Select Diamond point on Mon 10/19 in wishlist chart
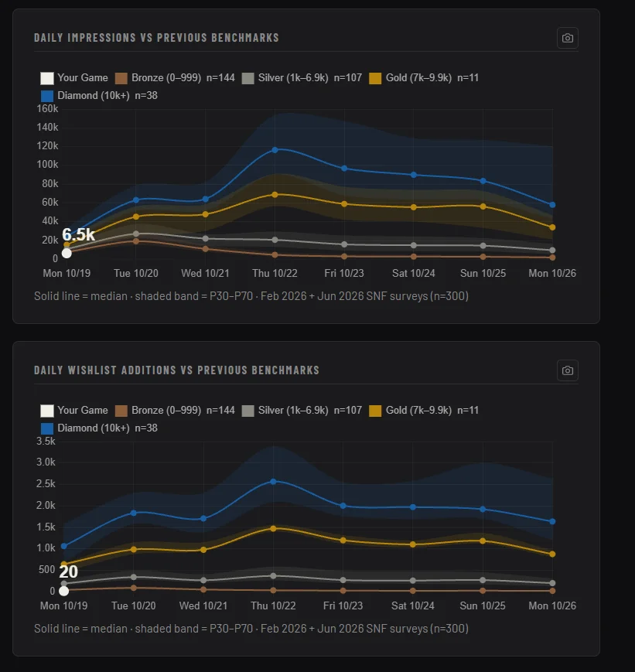This screenshot has height=672, width=635. [64, 547]
